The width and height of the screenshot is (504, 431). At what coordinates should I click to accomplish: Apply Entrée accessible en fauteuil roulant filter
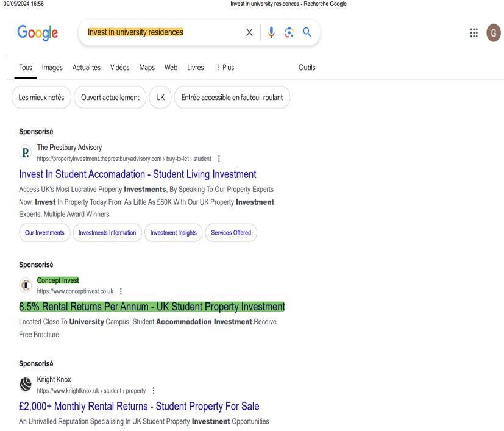(232, 97)
